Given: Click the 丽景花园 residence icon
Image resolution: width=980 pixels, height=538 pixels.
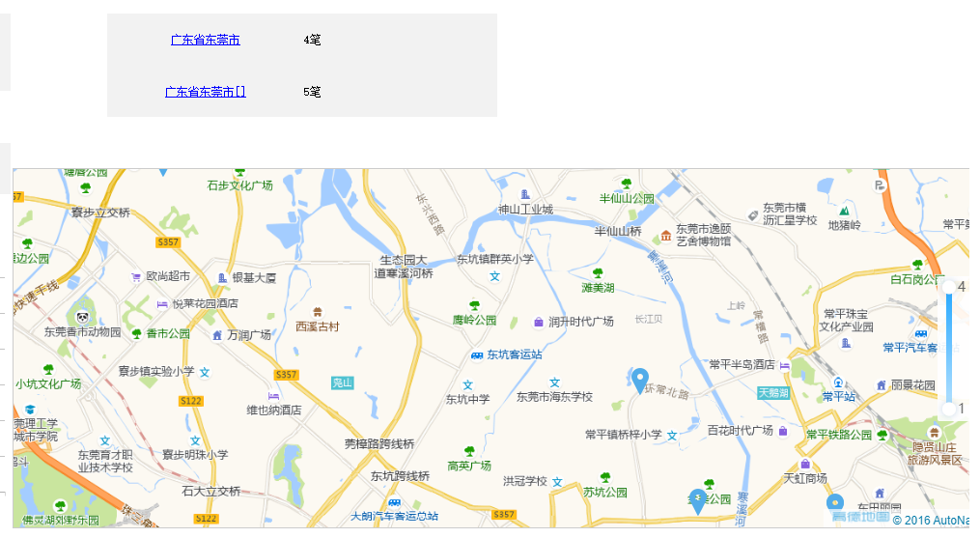Looking at the screenshot, I should [882, 385].
